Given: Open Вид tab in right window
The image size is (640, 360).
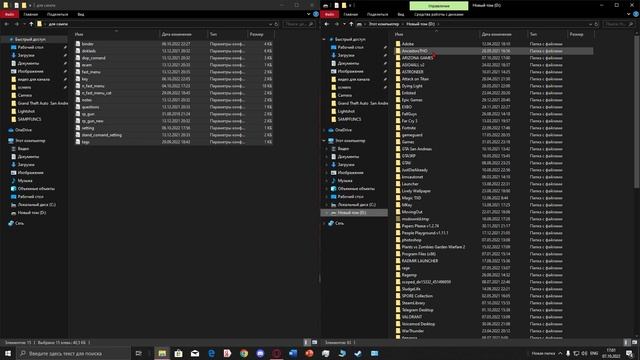Looking at the screenshot, I should [401, 14].
